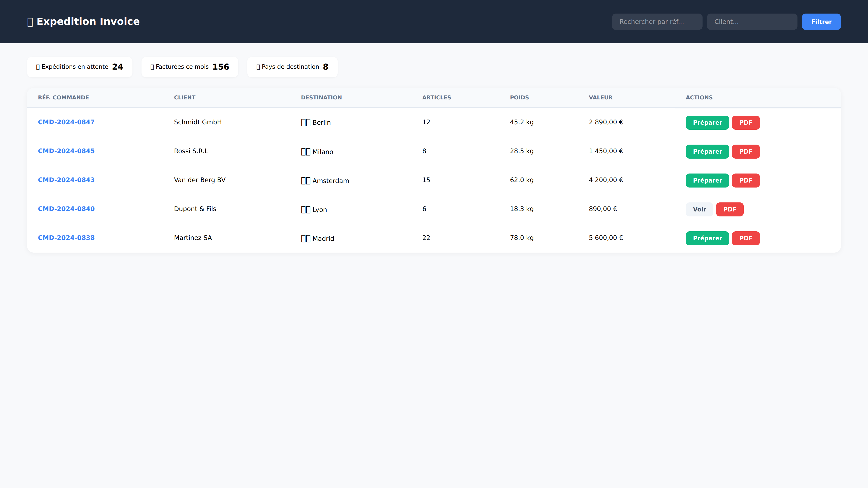Screen dimensions: 868x488
Task: Click the Rechercher par réf search field
Action: pyautogui.click(x=657, y=21)
